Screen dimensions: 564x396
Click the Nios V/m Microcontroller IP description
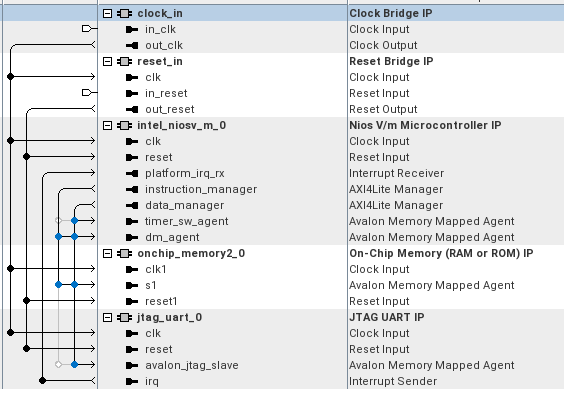pyautogui.click(x=425, y=126)
